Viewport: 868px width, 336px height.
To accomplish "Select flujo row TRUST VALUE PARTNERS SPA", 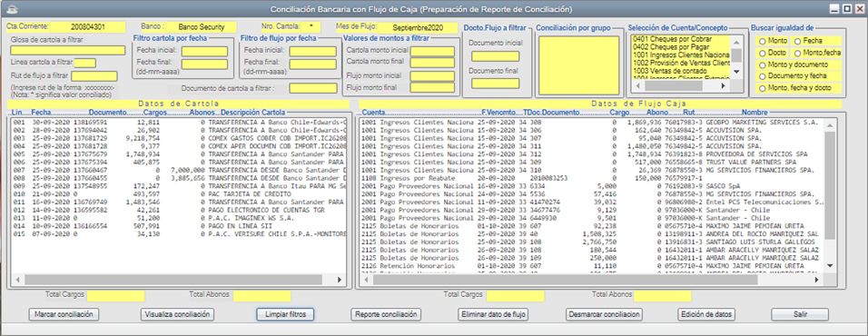I will tap(592, 163).
